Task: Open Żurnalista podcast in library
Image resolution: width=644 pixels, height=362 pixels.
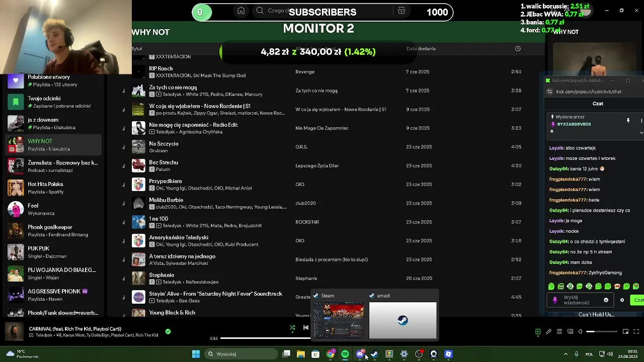Action: pyautogui.click(x=54, y=166)
